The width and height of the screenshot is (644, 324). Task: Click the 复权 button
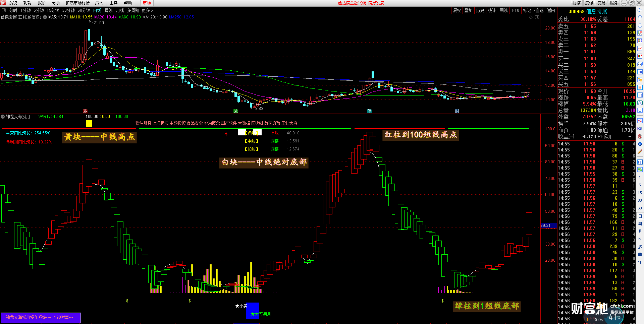[457, 10]
